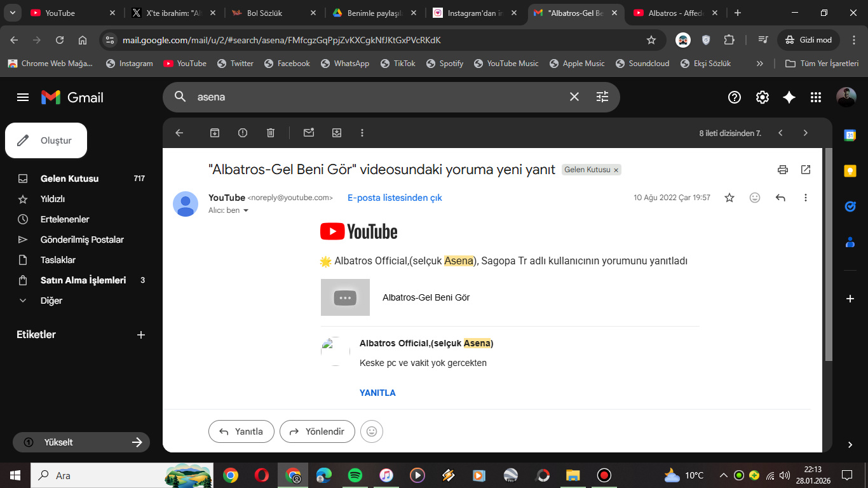
Task: Mark the conversation as unread
Action: point(309,133)
